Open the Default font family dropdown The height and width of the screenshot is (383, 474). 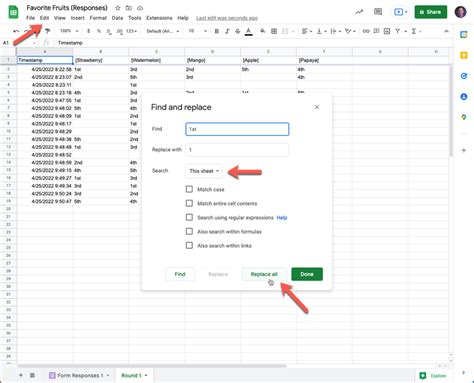[x=163, y=31]
